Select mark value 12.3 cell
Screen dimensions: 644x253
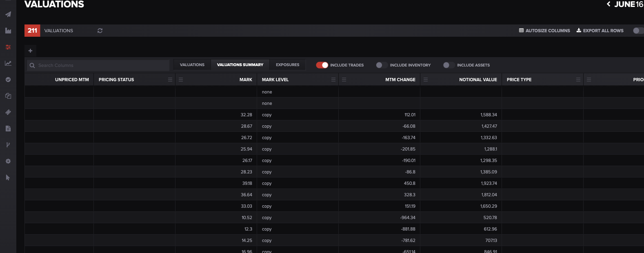tap(216, 229)
